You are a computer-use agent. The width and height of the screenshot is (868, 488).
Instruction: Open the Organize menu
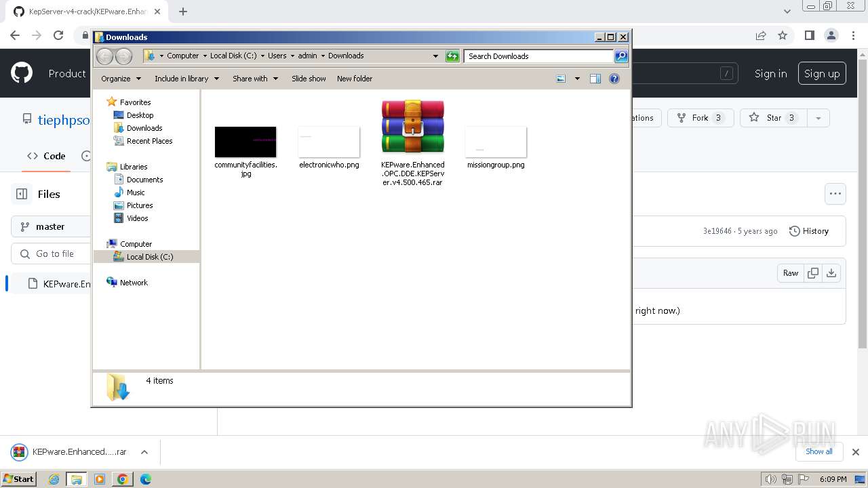coord(121,79)
